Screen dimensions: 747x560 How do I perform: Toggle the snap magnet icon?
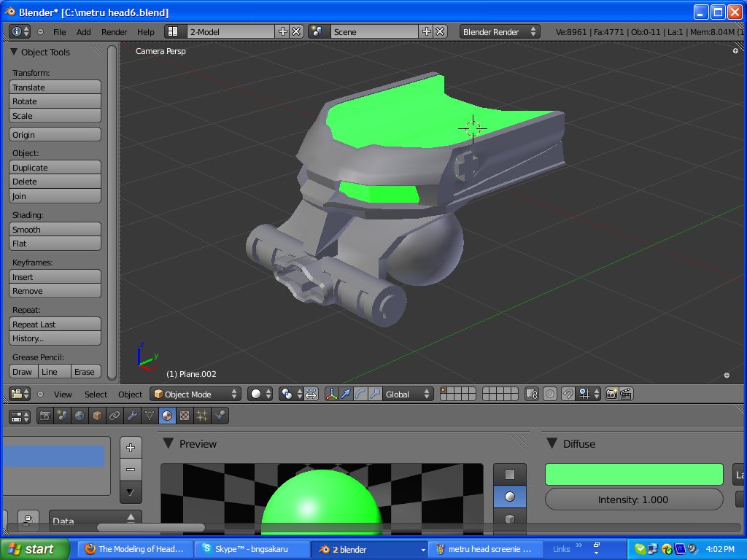(x=568, y=394)
